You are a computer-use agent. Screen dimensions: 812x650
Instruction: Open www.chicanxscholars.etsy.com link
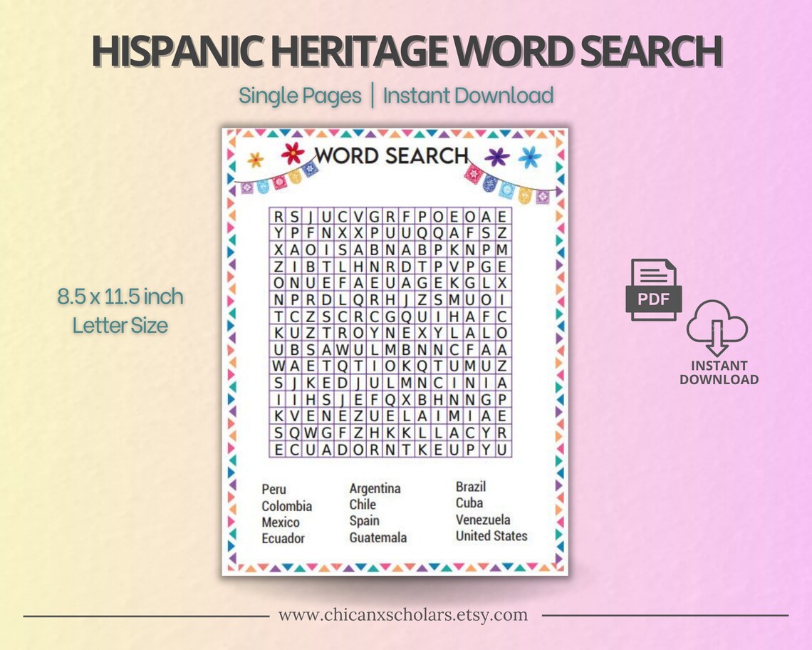click(405, 614)
